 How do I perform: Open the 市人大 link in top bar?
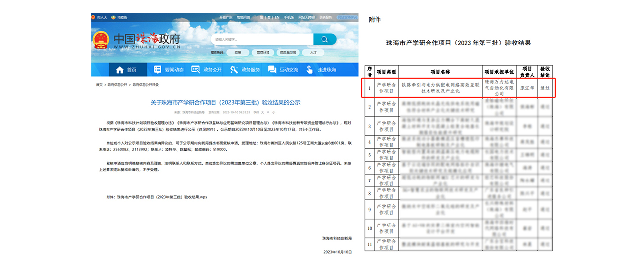click(102, 17)
